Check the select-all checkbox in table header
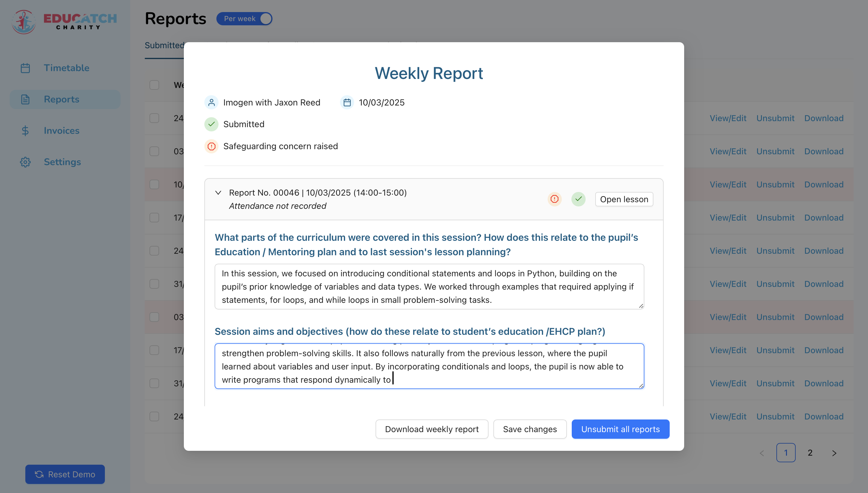 point(154,85)
